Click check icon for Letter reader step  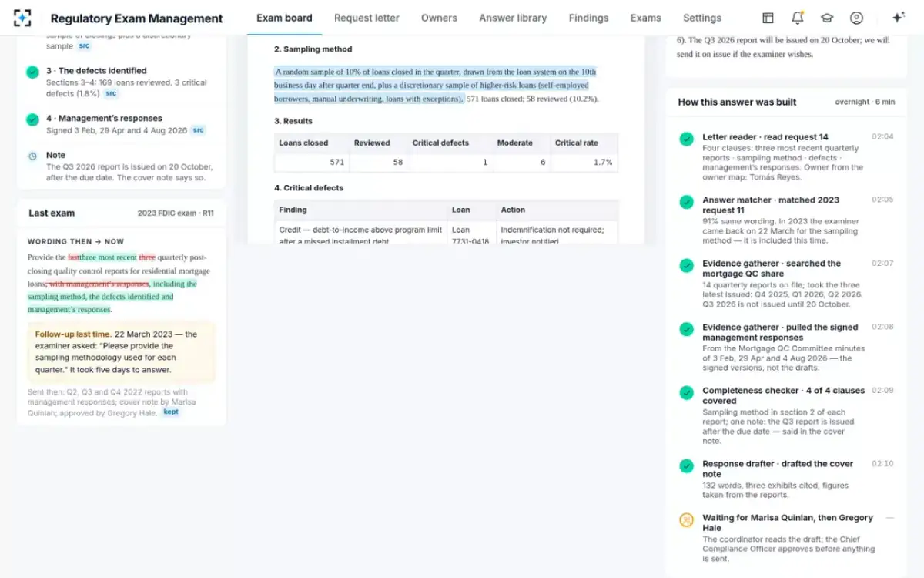(x=686, y=139)
